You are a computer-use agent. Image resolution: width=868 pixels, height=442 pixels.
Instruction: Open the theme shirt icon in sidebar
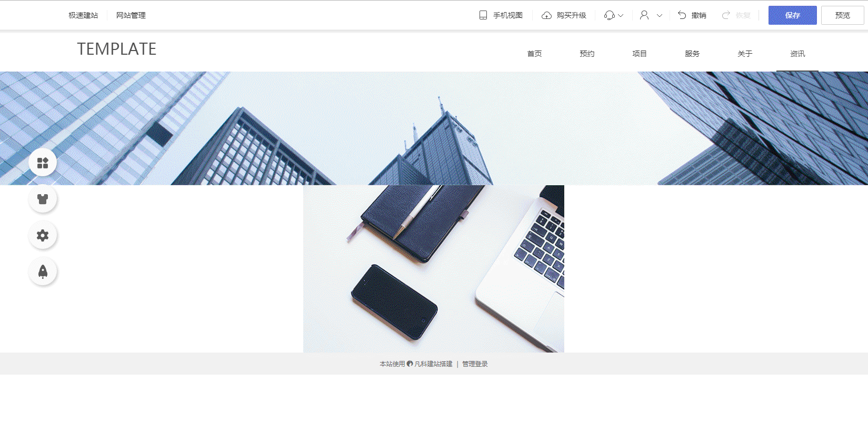coord(43,199)
